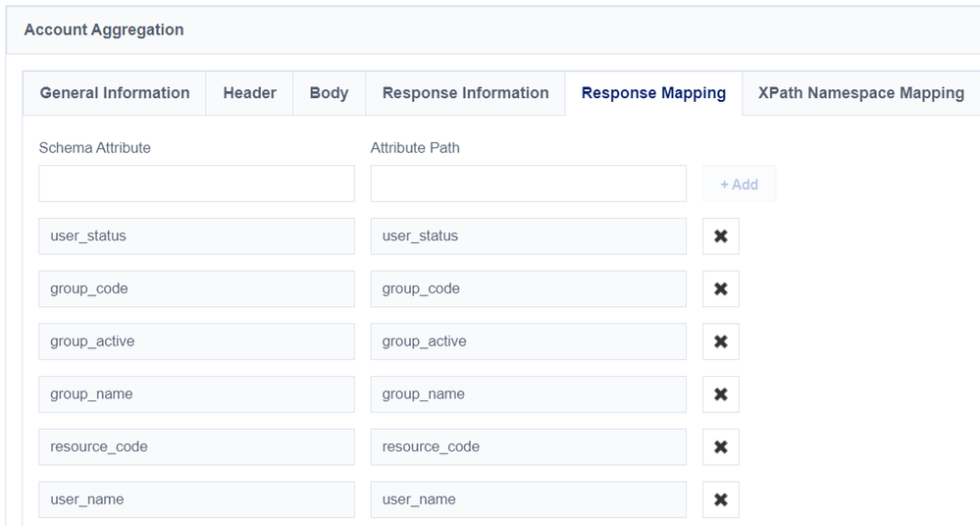This screenshot has width=980, height=526.
Task: Edit the user_status schema attribute field
Action: tap(196, 237)
